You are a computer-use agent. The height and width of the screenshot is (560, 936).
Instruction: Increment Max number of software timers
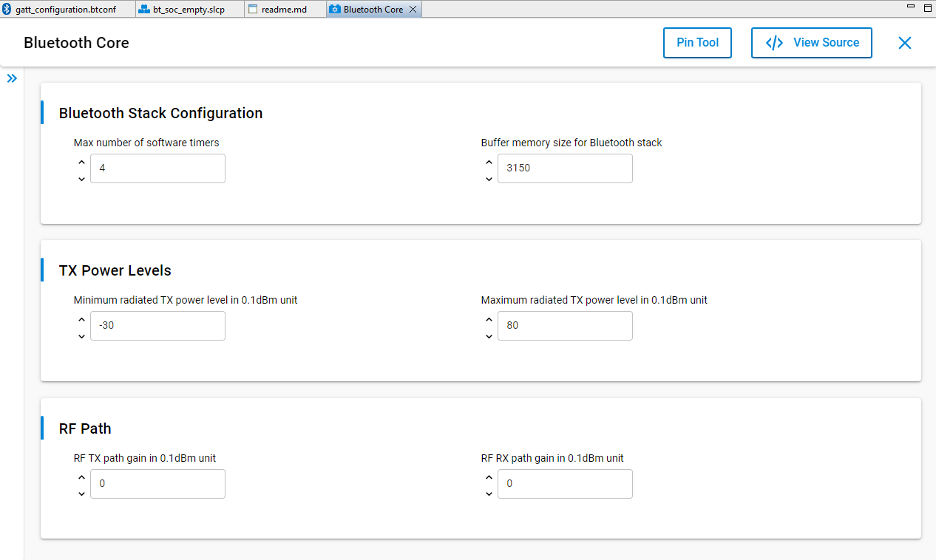point(81,161)
